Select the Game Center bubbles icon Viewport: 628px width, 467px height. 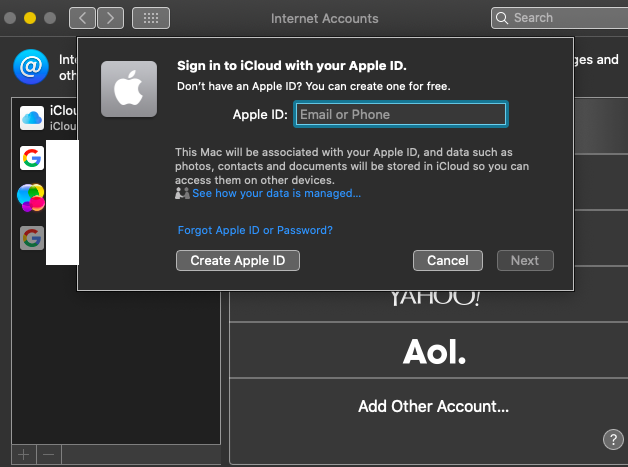pyautogui.click(x=31, y=197)
